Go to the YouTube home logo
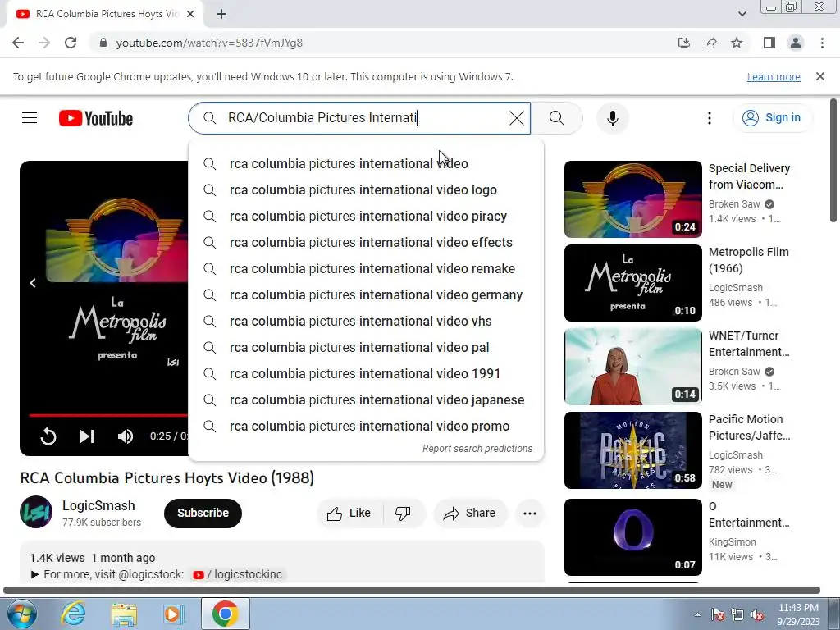 96,118
